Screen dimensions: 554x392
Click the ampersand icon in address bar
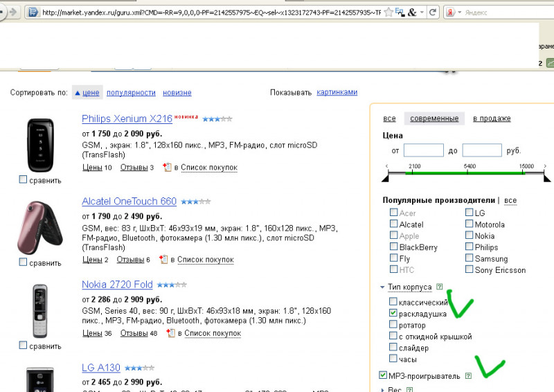pos(412,12)
